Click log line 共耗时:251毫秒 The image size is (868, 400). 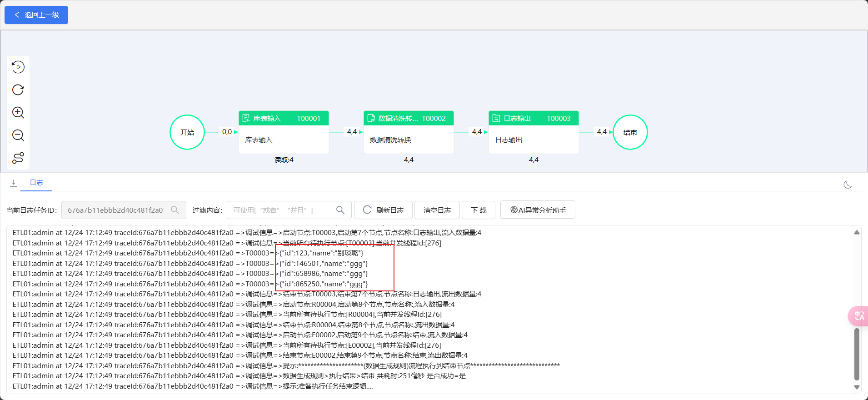point(239,376)
